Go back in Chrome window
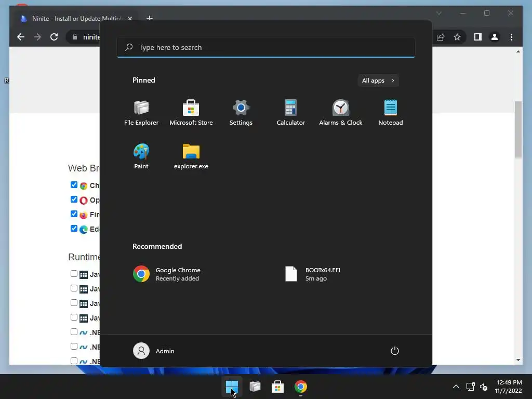This screenshot has height=399, width=532. coord(21,37)
